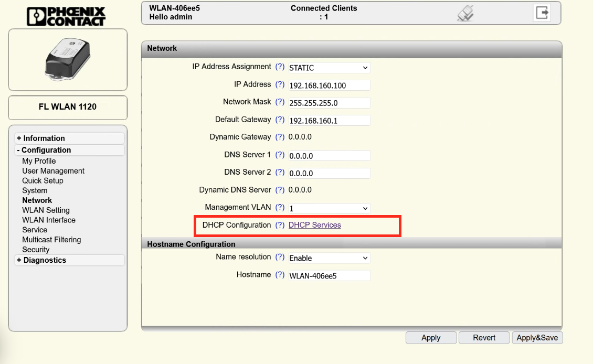Viewport: 593px width, 364px height.
Task: Click the Revert button
Action: pyautogui.click(x=484, y=338)
